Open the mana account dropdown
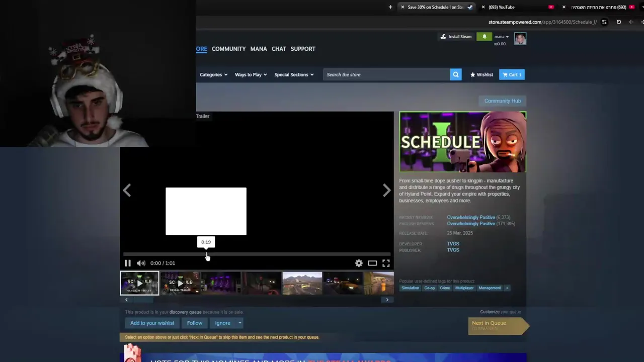Image resolution: width=644 pixels, height=362 pixels. (501, 37)
